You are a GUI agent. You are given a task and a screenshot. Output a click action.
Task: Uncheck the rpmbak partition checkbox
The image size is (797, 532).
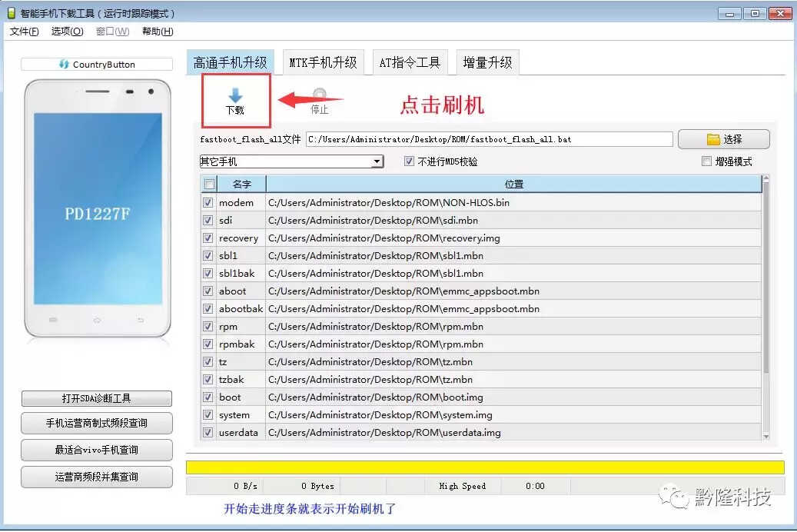pyautogui.click(x=208, y=344)
